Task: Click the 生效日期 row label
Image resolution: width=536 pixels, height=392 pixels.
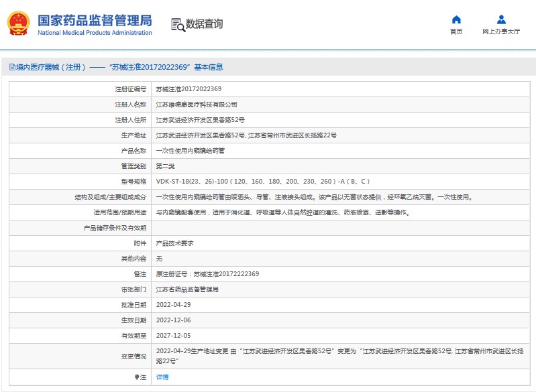Action: pos(133,320)
